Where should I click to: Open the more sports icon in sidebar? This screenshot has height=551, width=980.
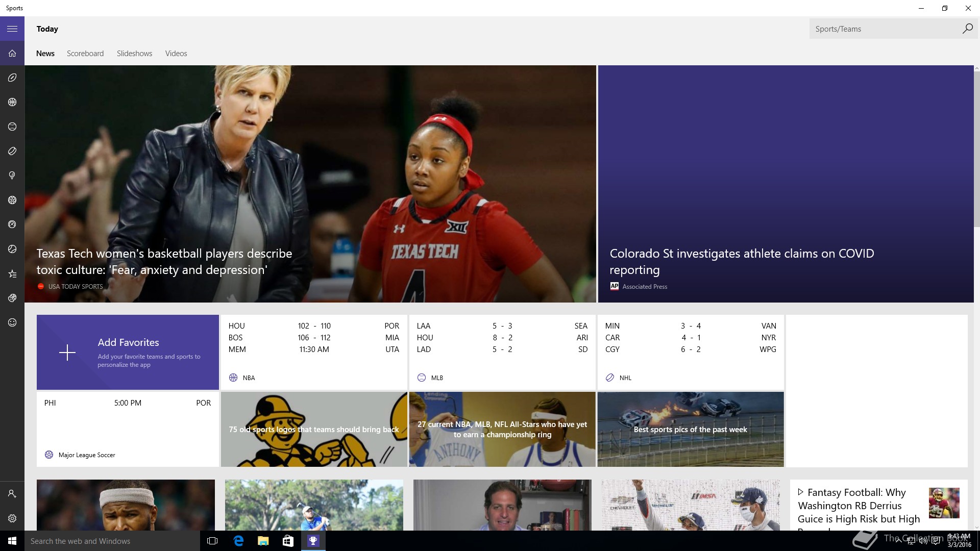[x=12, y=298]
